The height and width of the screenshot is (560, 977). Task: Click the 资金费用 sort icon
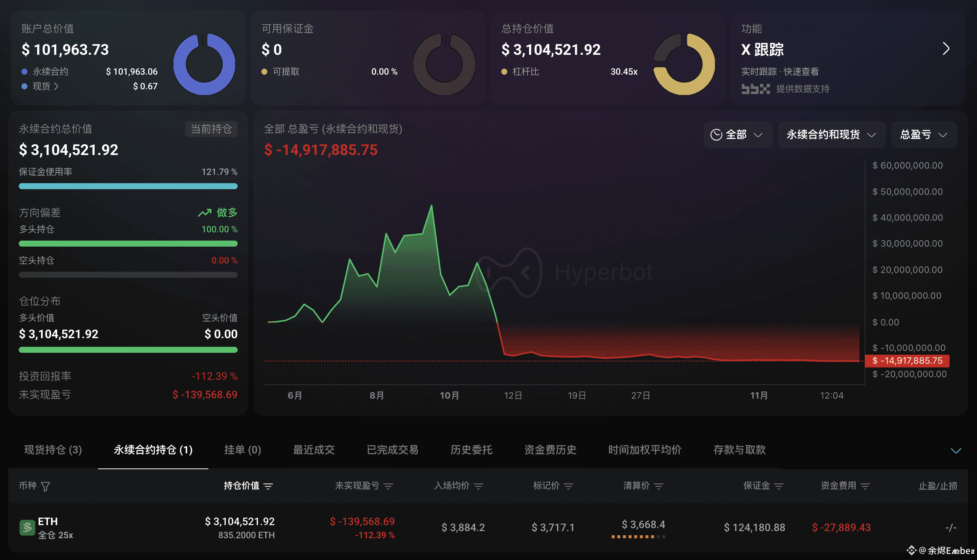click(865, 486)
